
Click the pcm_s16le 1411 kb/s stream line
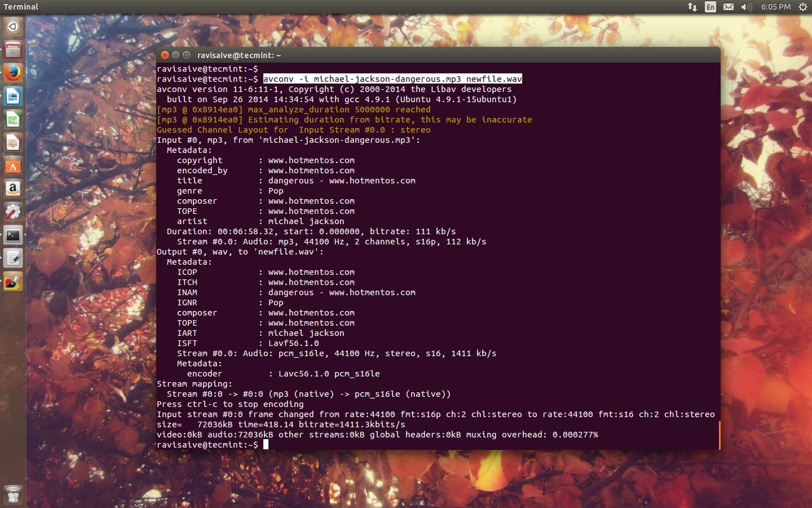[337, 353]
